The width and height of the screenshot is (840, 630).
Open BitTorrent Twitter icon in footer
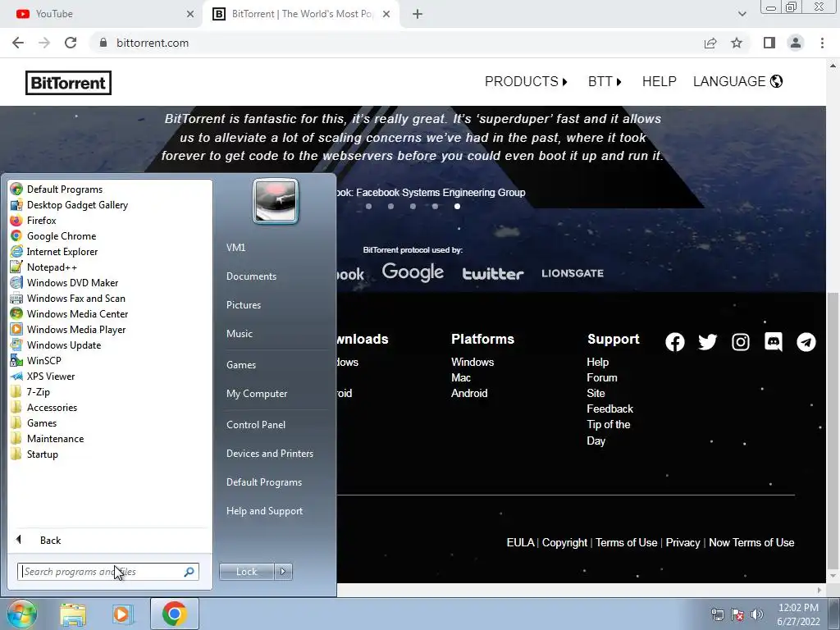coord(708,342)
